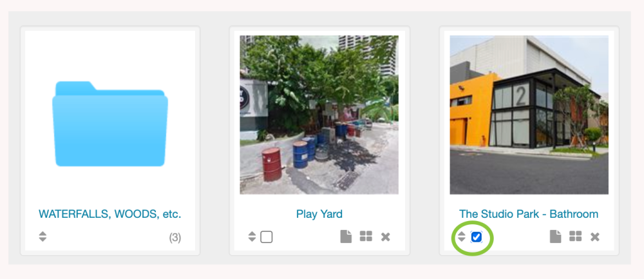Check the Play Yard checkbox

[267, 237]
